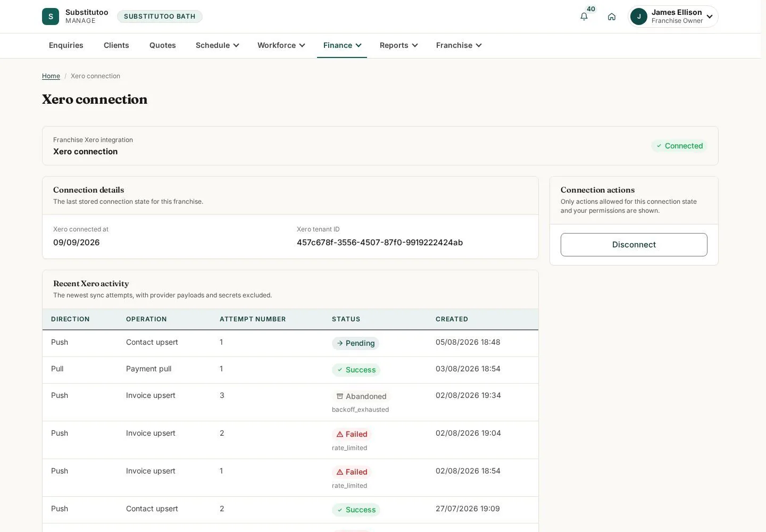Viewport: 766px width, 532px height.
Task: Expand the Schedule menu
Action: coord(217,45)
